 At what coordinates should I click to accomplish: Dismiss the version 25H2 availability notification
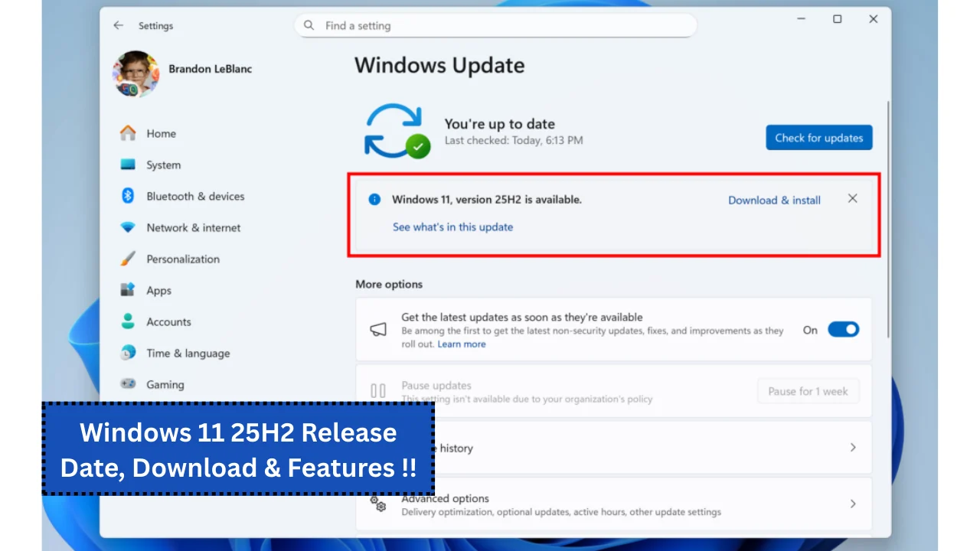pyautogui.click(x=852, y=198)
